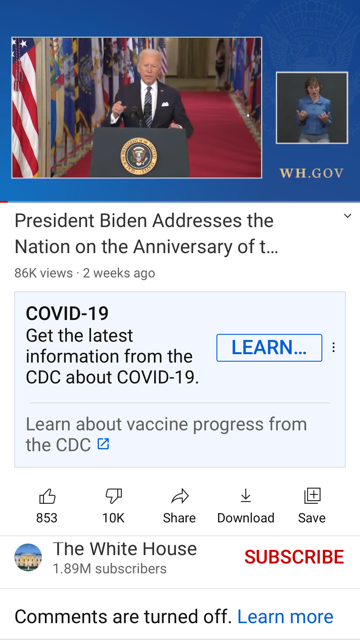
Task: Open the COVID-19 panel three-dot menu
Action: coord(334,347)
